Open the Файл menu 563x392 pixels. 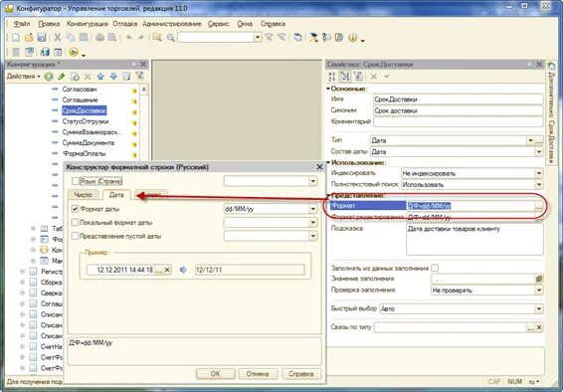pos(22,24)
